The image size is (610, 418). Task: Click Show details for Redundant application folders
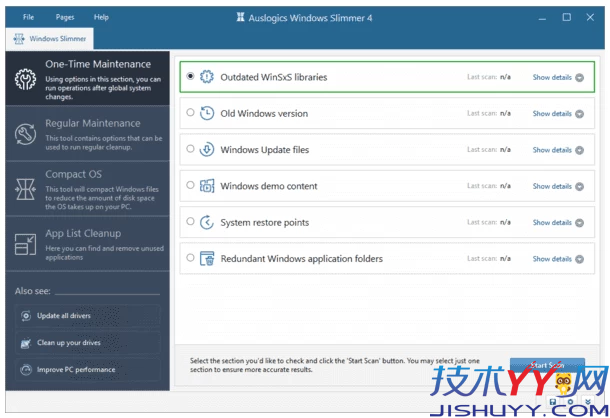click(552, 259)
